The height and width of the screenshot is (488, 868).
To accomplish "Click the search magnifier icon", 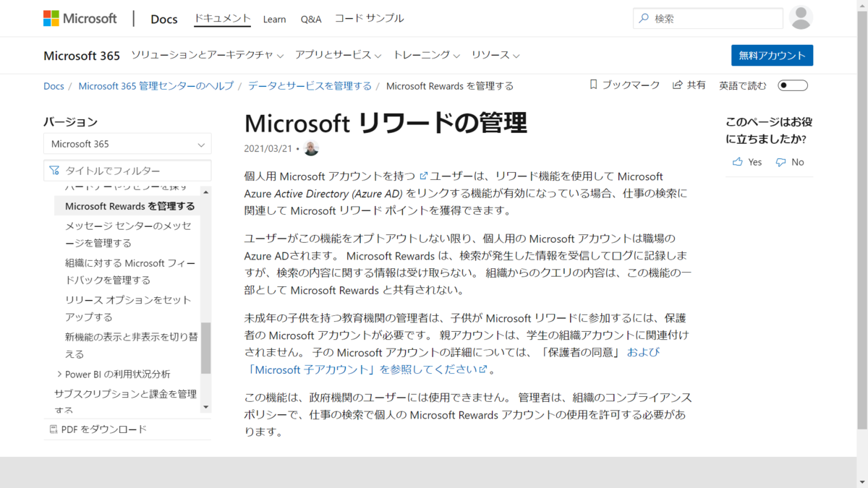I will point(644,19).
